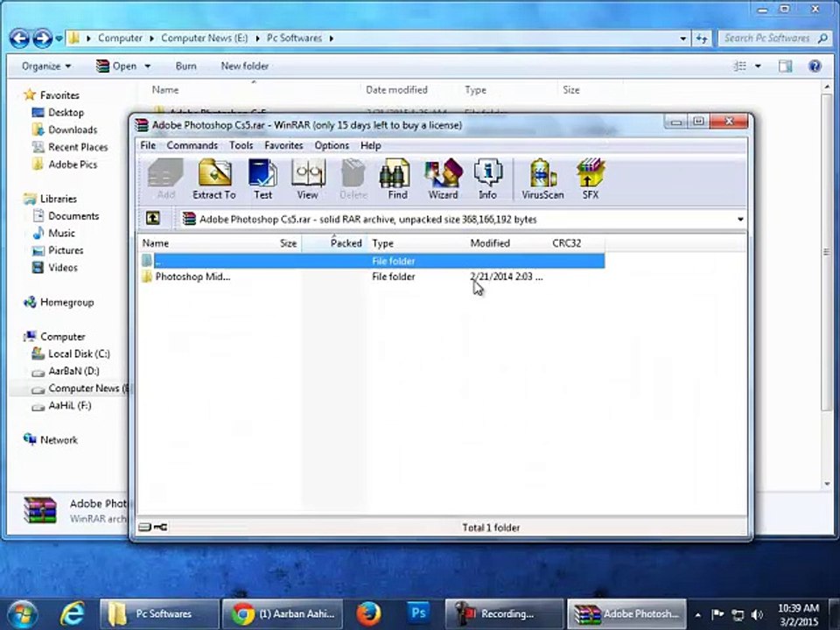This screenshot has width=840, height=630.
Task: Select Recent Places in navigation pane
Action: (x=78, y=147)
